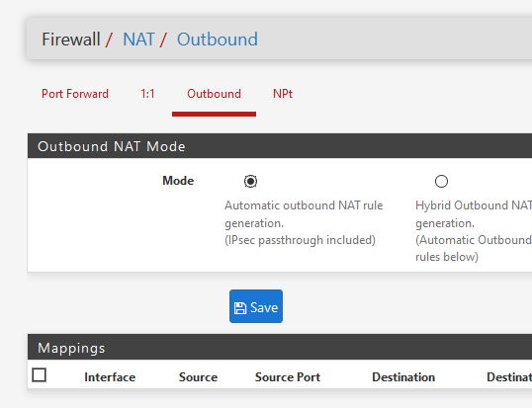Click the Destination column header
Viewport: 532px width, 408px height.
403,377
